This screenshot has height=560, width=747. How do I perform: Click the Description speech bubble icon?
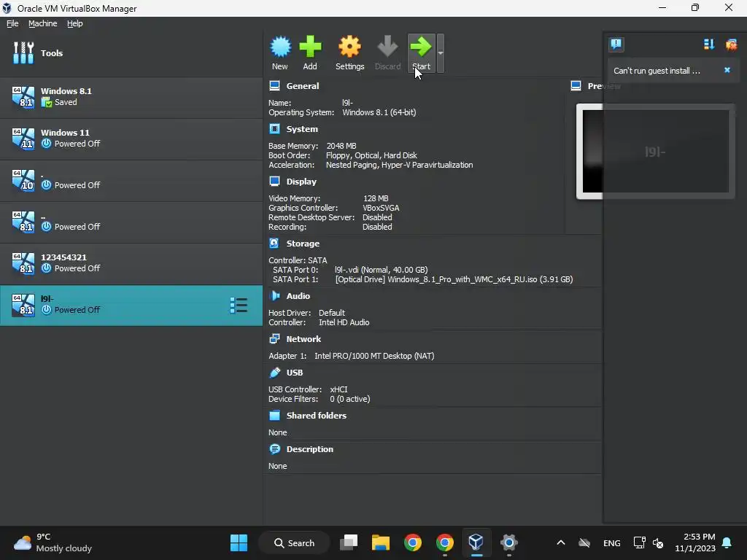pyautogui.click(x=274, y=449)
